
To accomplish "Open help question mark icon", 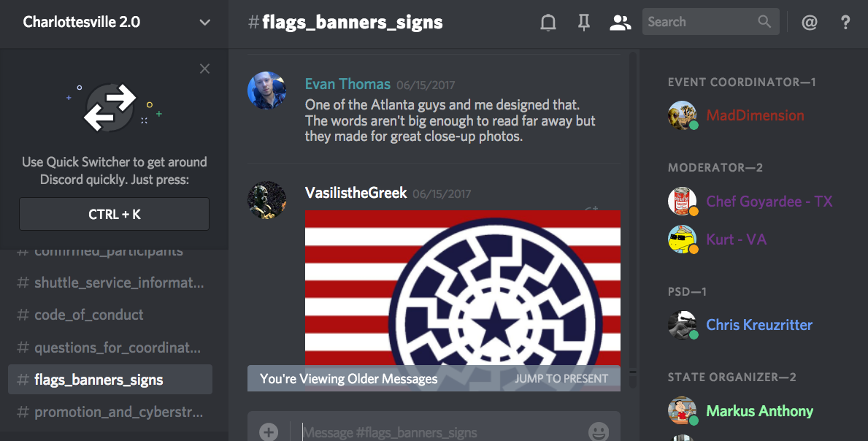I will click(x=845, y=22).
